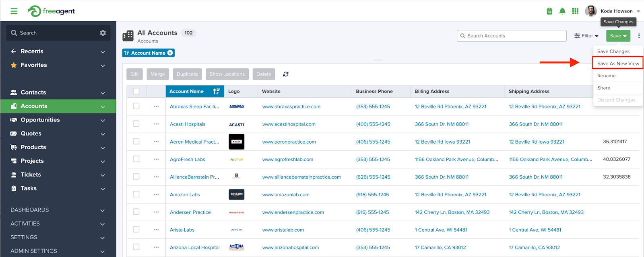This screenshot has width=644, height=257.
Task: Choose Save As New View
Action: click(618, 64)
